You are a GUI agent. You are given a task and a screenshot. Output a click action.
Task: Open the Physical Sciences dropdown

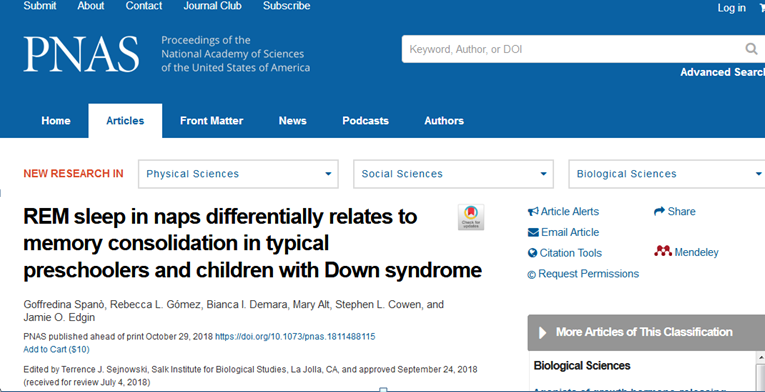click(x=238, y=174)
